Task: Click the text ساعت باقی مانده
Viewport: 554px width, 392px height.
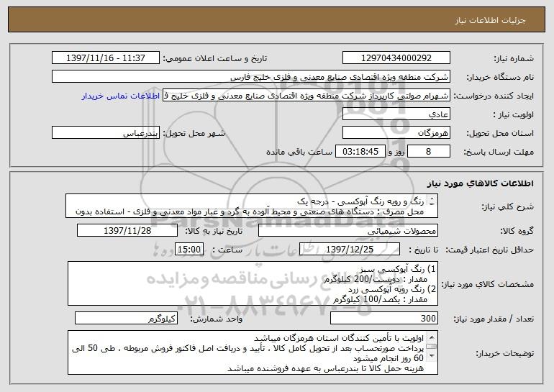Action: [299, 152]
